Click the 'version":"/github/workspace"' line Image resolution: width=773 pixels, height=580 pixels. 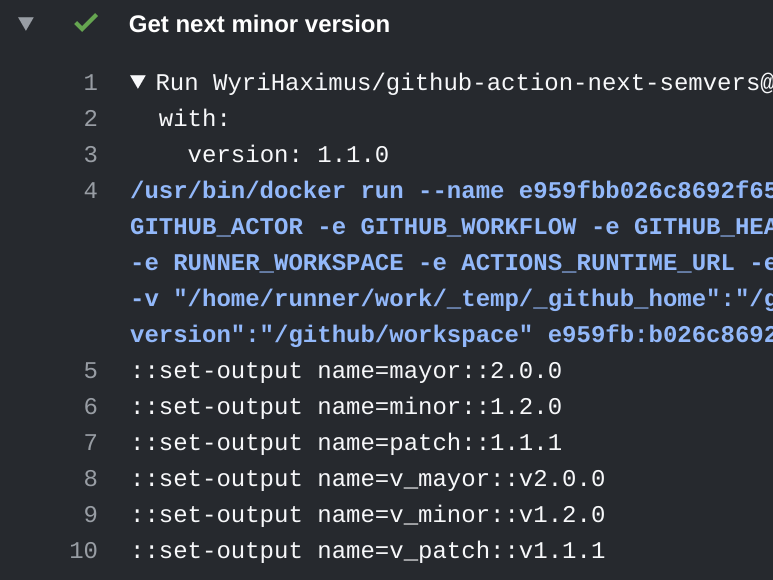click(x=452, y=335)
